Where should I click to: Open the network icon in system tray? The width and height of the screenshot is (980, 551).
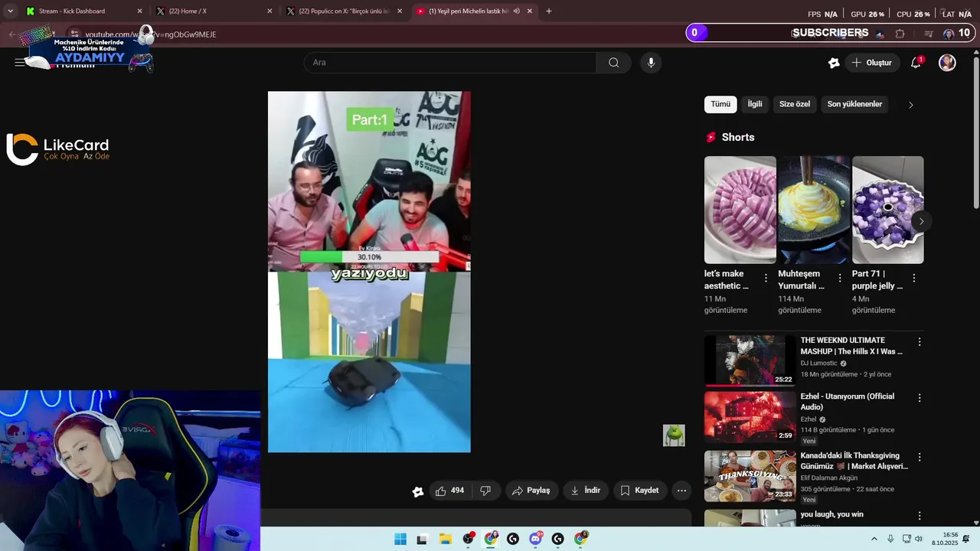906,539
